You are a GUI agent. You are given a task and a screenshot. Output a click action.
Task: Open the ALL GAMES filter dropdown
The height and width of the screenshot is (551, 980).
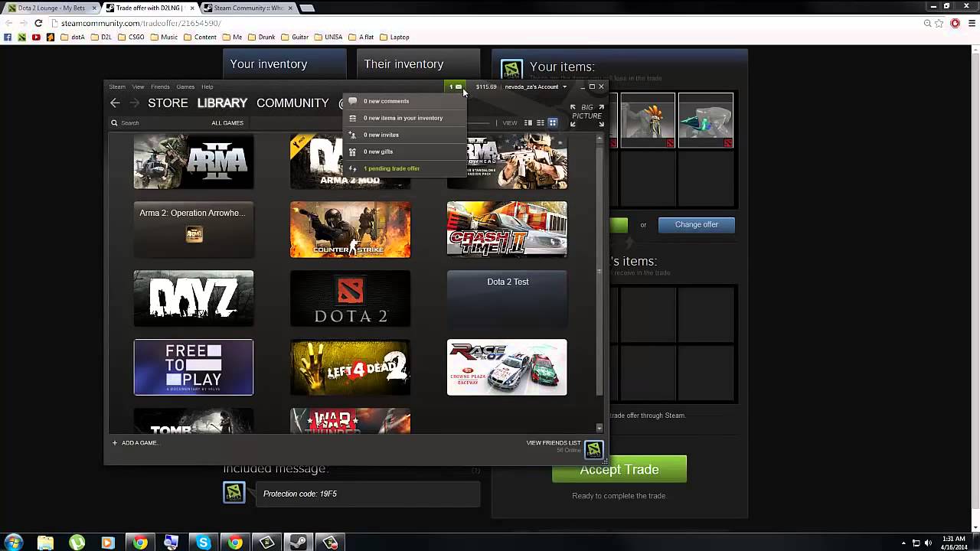click(227, 122)
